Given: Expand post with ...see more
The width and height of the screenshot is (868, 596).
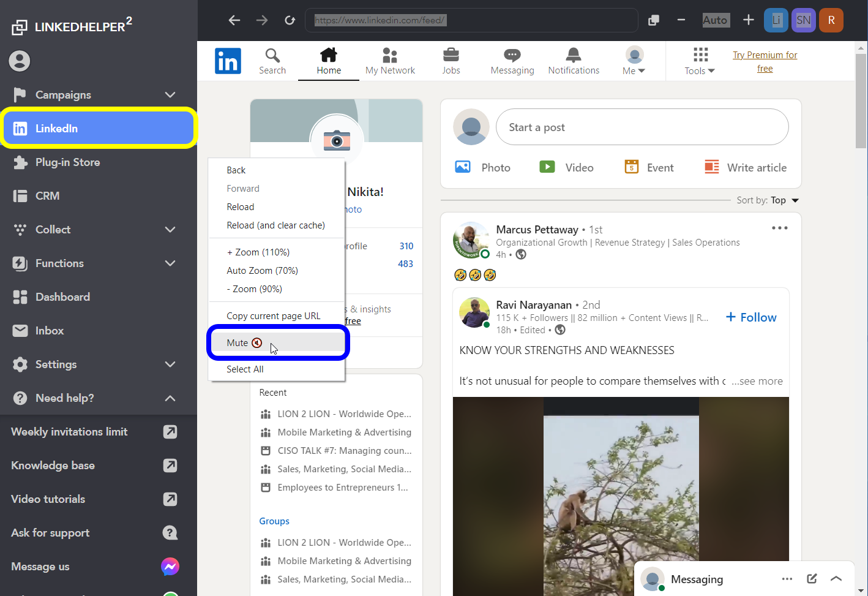Looking at the screenshot, I should pos(757,381).
